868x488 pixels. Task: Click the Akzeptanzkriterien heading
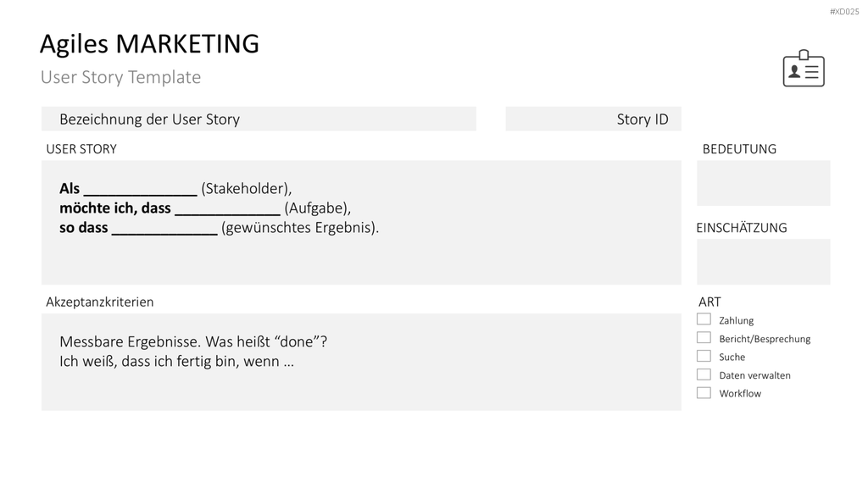(x=100, y=302)
